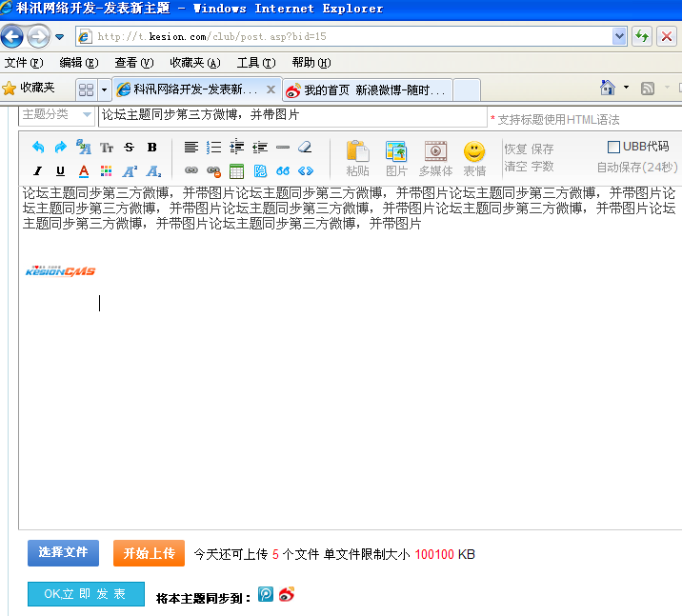Enable the UBB代码 checkbox

pyautogui.click(x=614, y=147)
